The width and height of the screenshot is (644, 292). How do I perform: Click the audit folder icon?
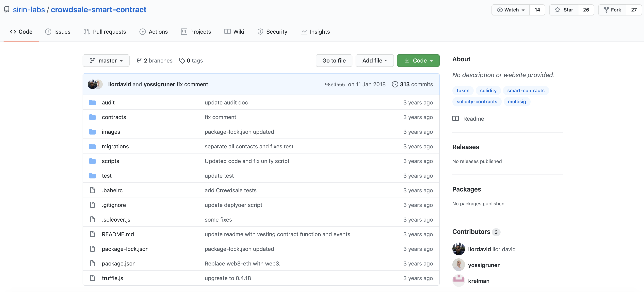click(x=92, y=102)
